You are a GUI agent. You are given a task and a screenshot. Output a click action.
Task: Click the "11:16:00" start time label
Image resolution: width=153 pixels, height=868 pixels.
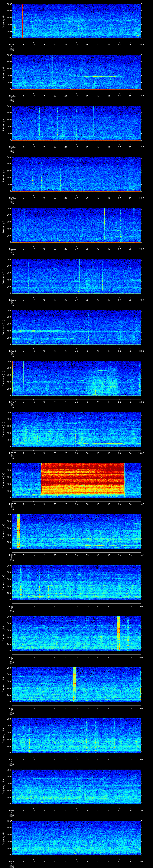12,810
